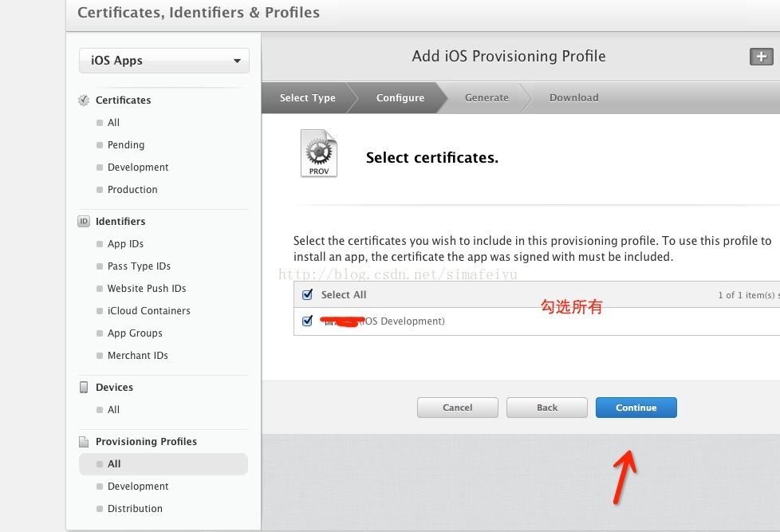Open iCloud Containers

pos(148,311)
